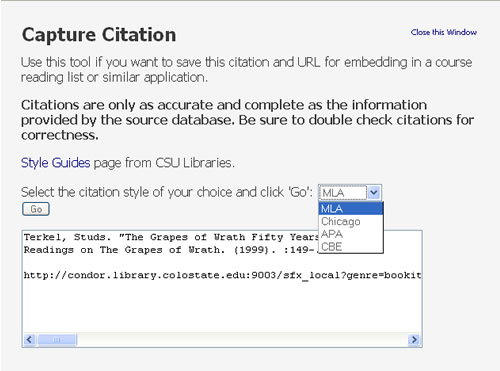Choose Chicago citation style option
This screenshot has height=371, width=500.
coord(351,221)
